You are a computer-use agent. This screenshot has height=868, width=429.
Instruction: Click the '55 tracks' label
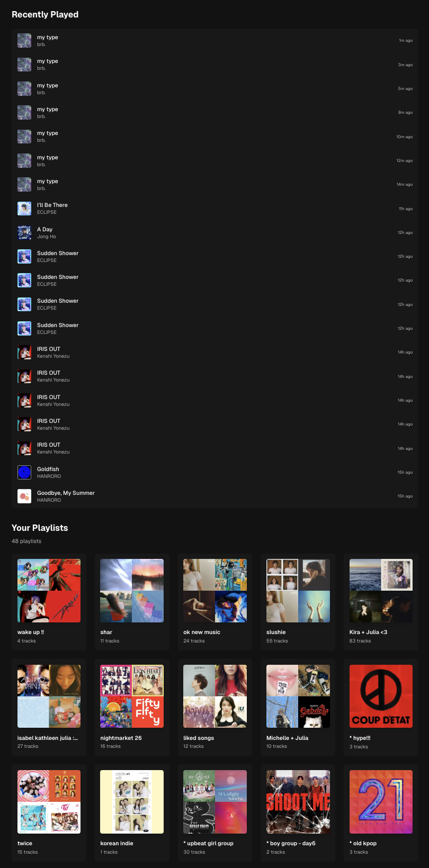tap(277, 641)
